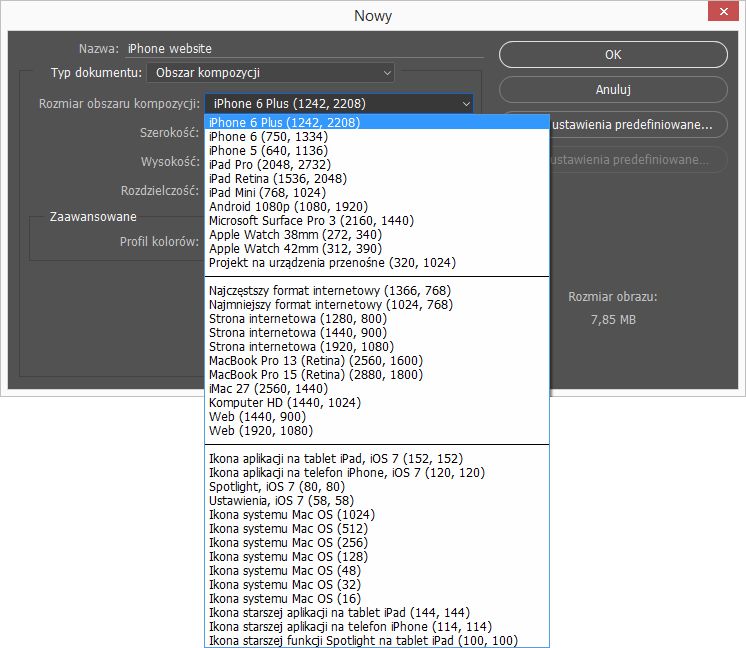Select Ikona systemu Mac OS (512)

tap(377, 529)
